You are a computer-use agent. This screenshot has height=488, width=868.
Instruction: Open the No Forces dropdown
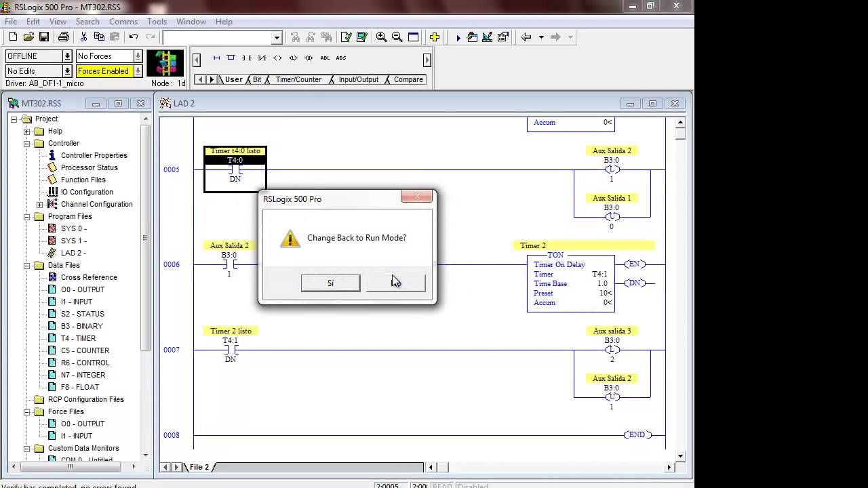click(x=138, y=56)
